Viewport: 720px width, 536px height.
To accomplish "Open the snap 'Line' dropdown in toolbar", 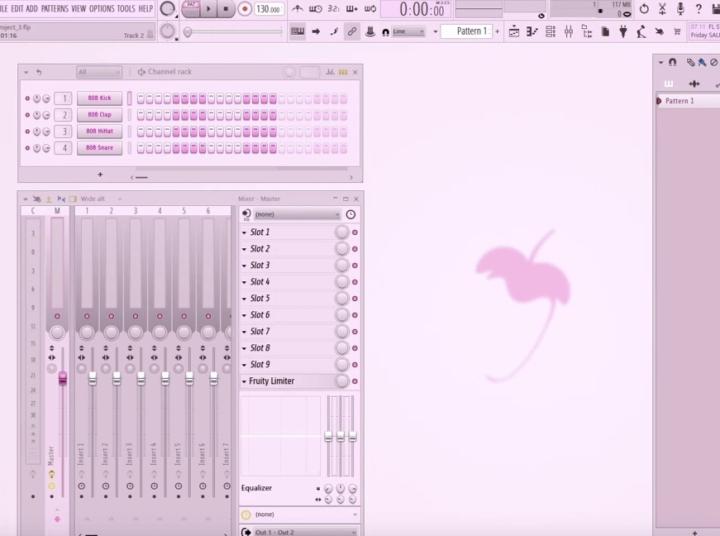I will coord(409,32).
